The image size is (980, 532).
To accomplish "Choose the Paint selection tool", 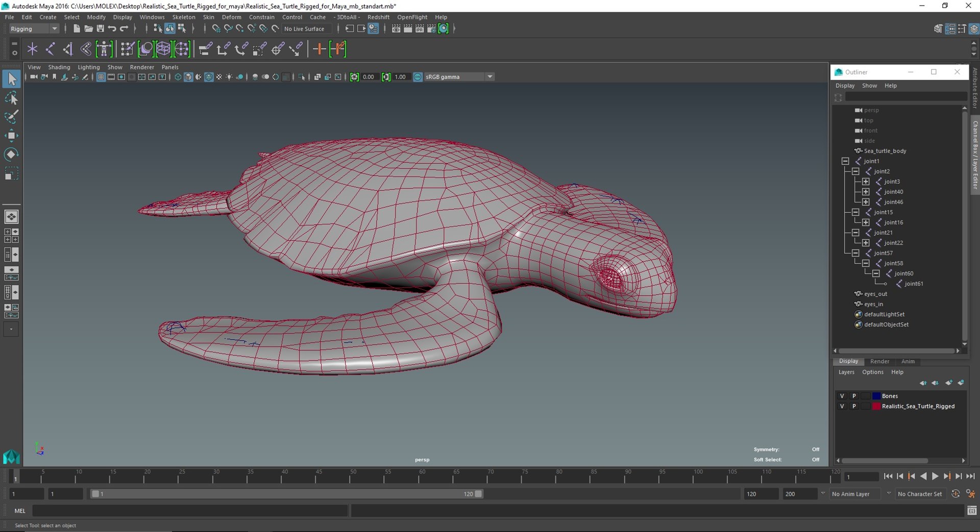I will pos(11,116).
